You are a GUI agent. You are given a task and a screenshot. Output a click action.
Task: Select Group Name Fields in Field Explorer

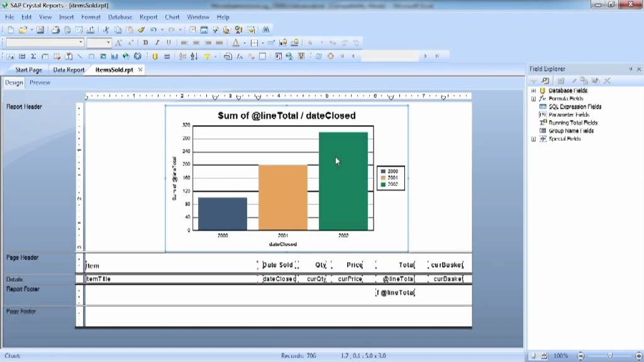[x=571, y=131]
